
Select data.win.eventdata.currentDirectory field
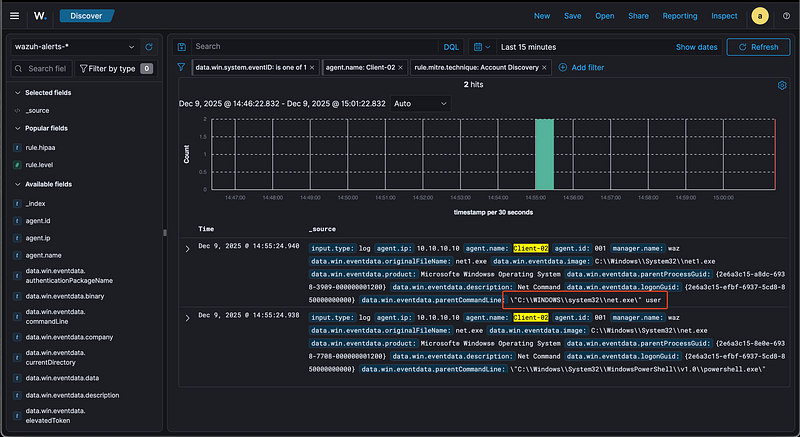tap(55, 357)
